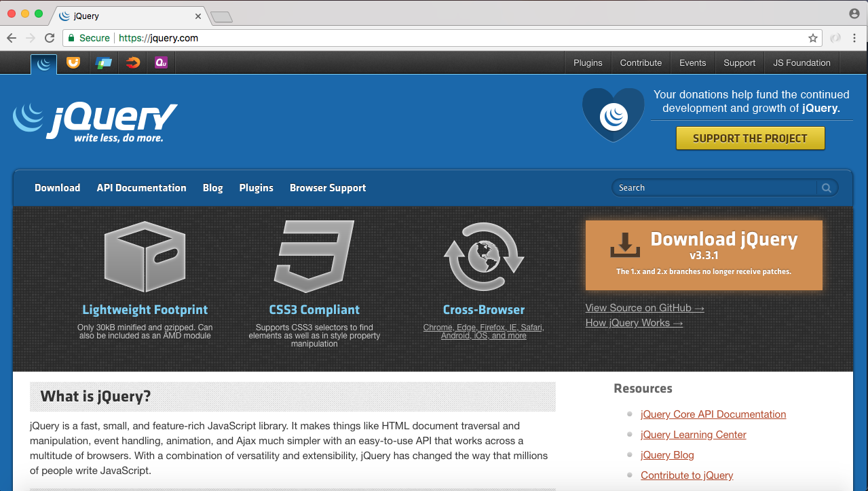This screenshot has width=868, height=491.
Task: Click the Support the Project button
Action: 750,138
